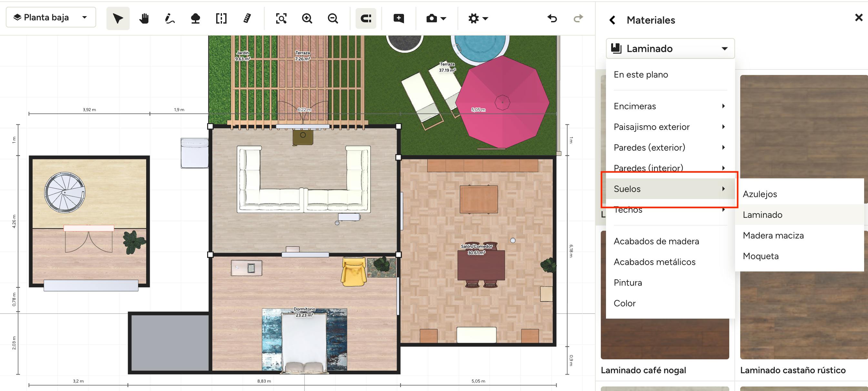Add a comment with the speech bubble icon
868x391 pixels.
pyautogui.click(x=399, y=18)
